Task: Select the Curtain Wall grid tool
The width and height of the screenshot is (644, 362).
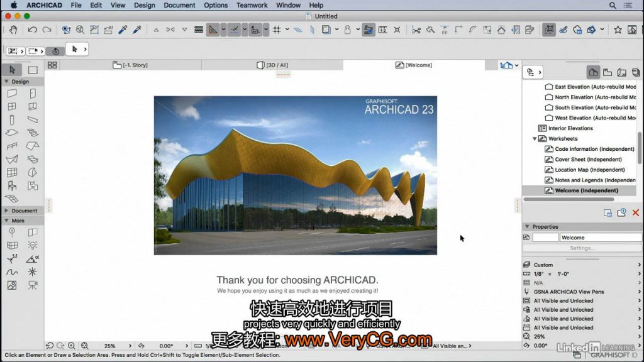Action: (12, 172)
